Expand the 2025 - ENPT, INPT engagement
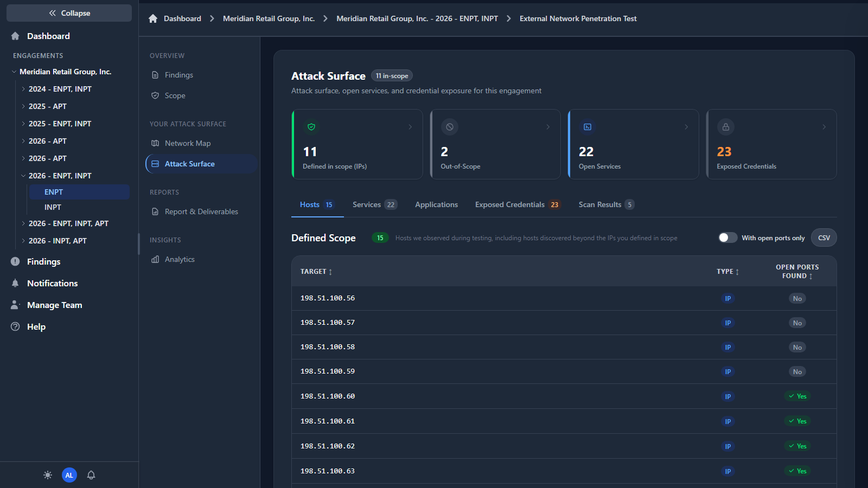 click(23, 124)
